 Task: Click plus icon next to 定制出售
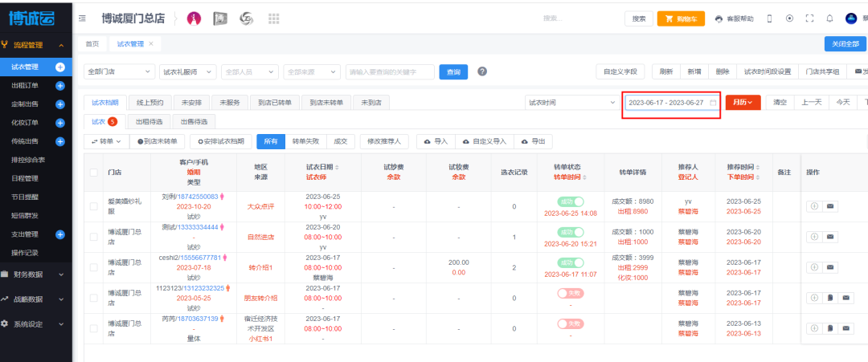(60, 104)
